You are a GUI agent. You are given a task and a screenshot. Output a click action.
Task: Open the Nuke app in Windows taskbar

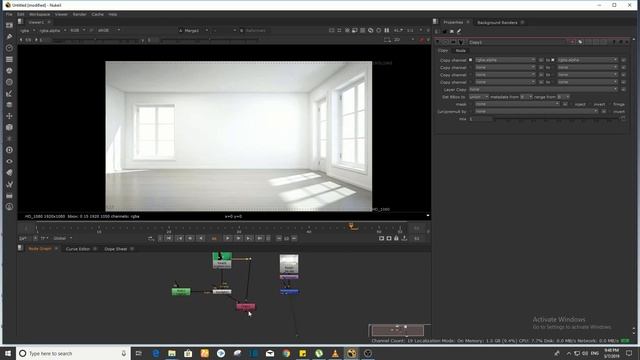[x=351, y=353]
